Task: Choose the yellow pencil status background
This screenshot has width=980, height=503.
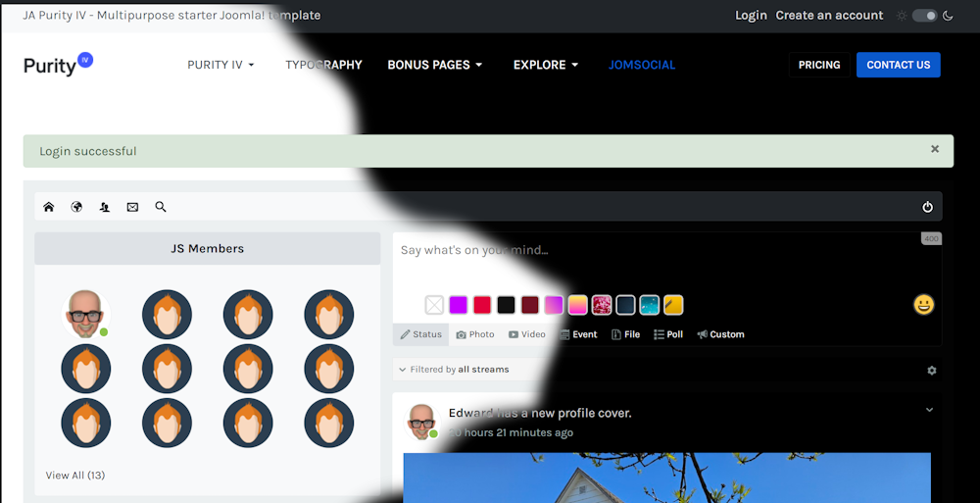Action: [x=673, y=305]
